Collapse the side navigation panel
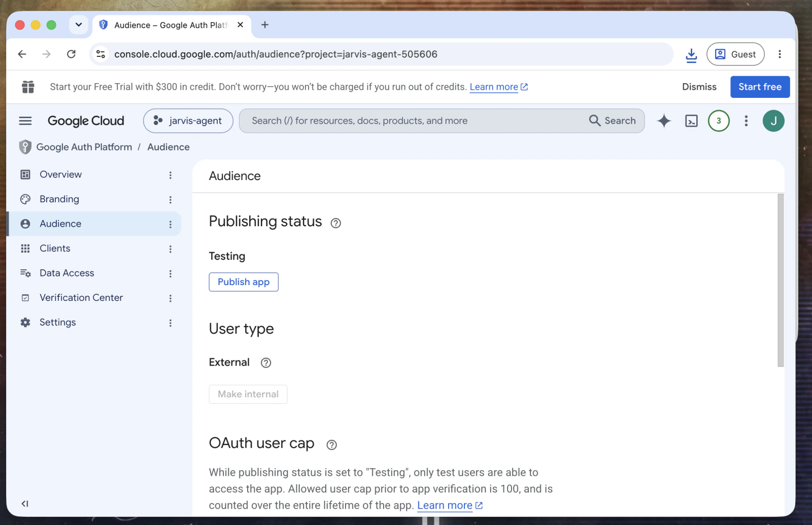This screenshot has width=812, height=525. 25,504
